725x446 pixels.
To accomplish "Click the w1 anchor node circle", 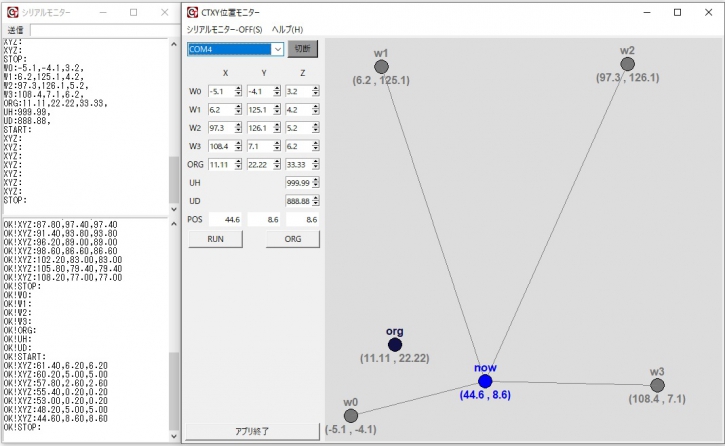I will (381, 65).
